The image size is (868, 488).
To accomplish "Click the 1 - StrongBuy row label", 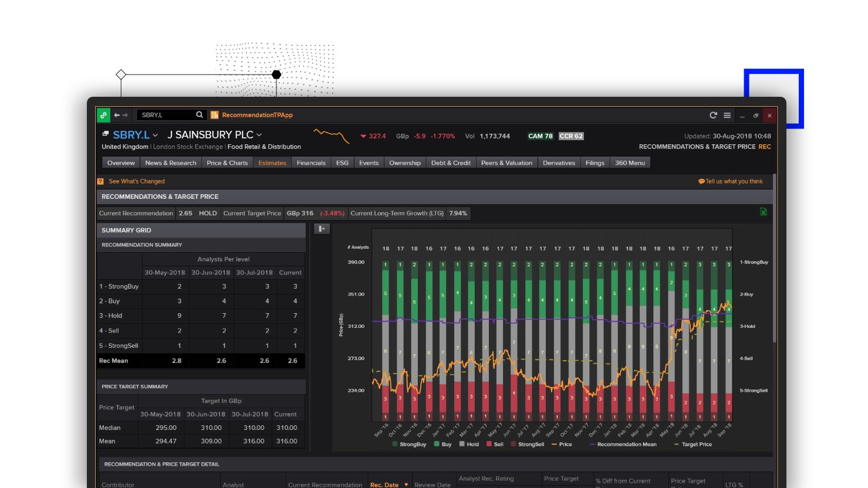I will point(119,286).
